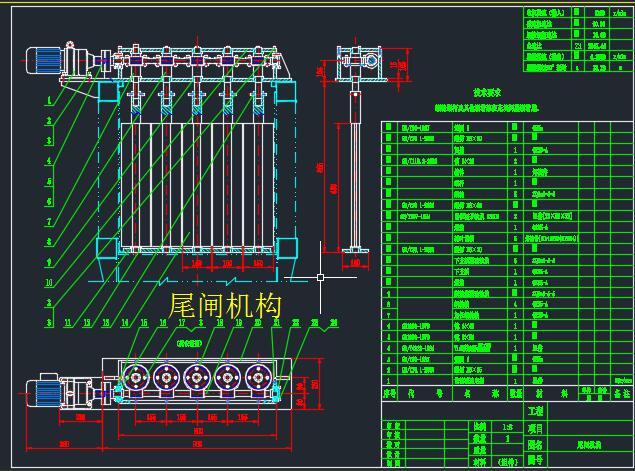The width and height of the screenshot is (635, 471).
Task: Select part callout number 11
Action: point(68,323)
